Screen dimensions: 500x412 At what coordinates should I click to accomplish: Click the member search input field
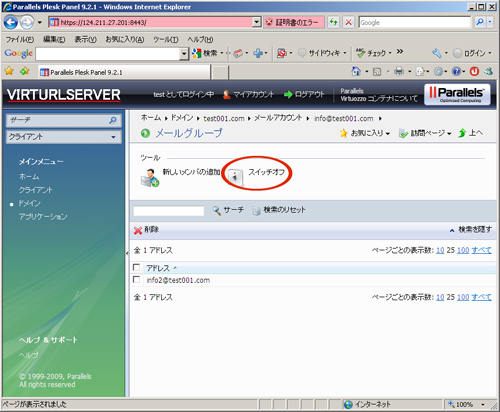pos(169,211)
